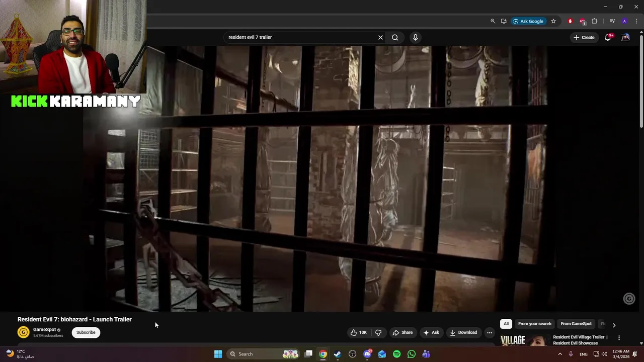Image resolution: width=644 pixels, height=362 pixels.
Task: Open the Windows Start menu
Action: point(218,354)
